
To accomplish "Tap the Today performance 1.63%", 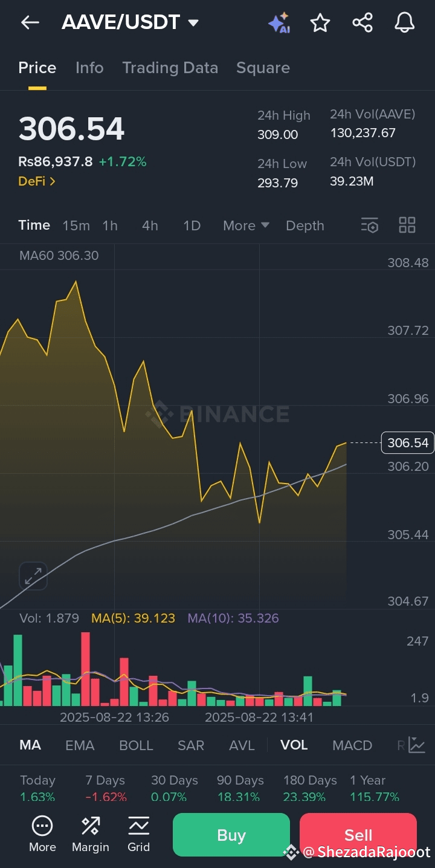I will point(37,797).
